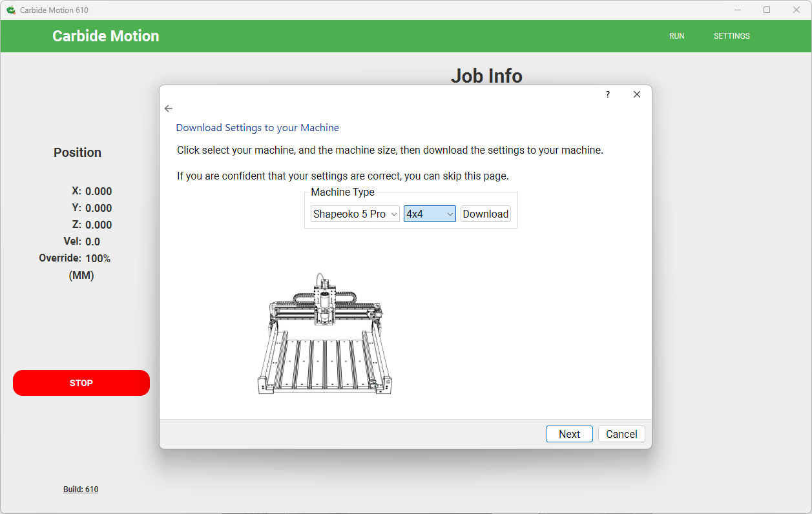Minimize the Carbide Motion window
The width and height of the screenshot is (812, 514).
pyautogui.click(x=737, y=10)
